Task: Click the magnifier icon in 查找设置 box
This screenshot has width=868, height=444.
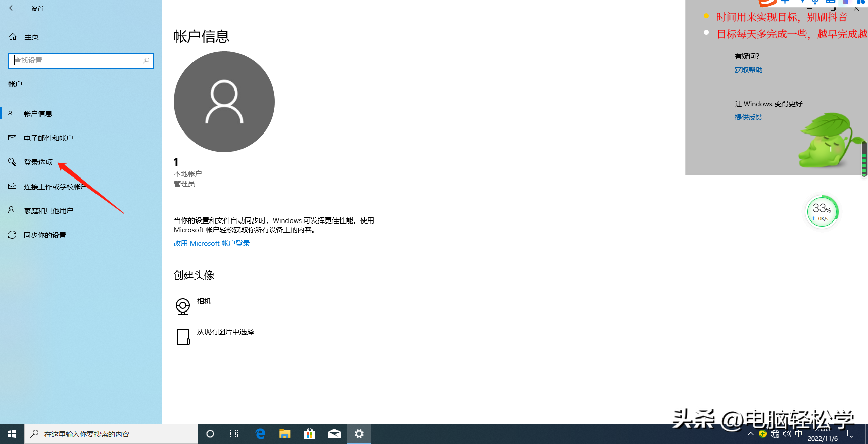Action: pyautogui.click(x=146, y=60)
